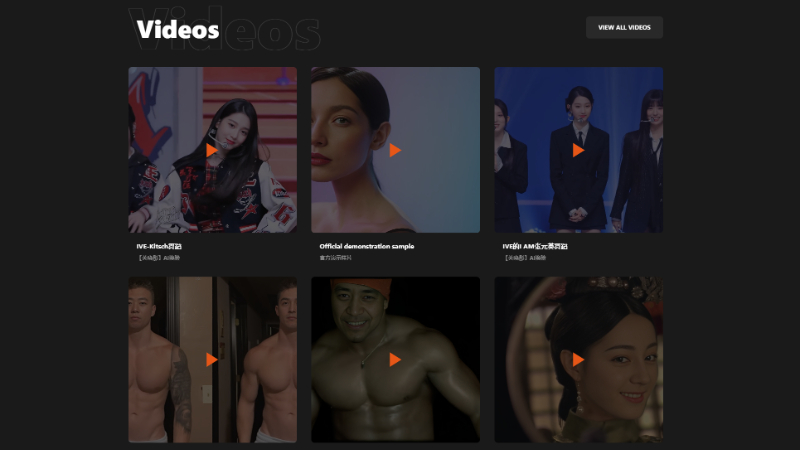Screen dimensions: 800x450
Task: Select the subtitle under the IVE的I AM title
Action: [524, 258]
